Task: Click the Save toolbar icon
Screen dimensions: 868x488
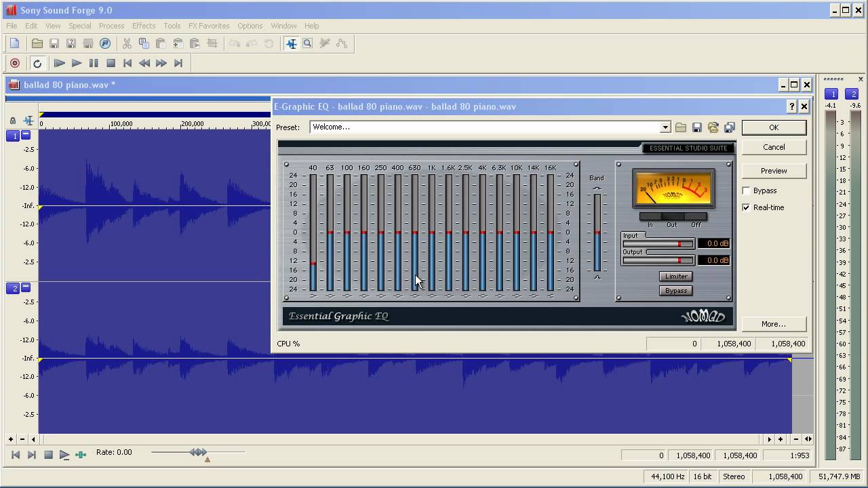Action: tap(54, 43)
